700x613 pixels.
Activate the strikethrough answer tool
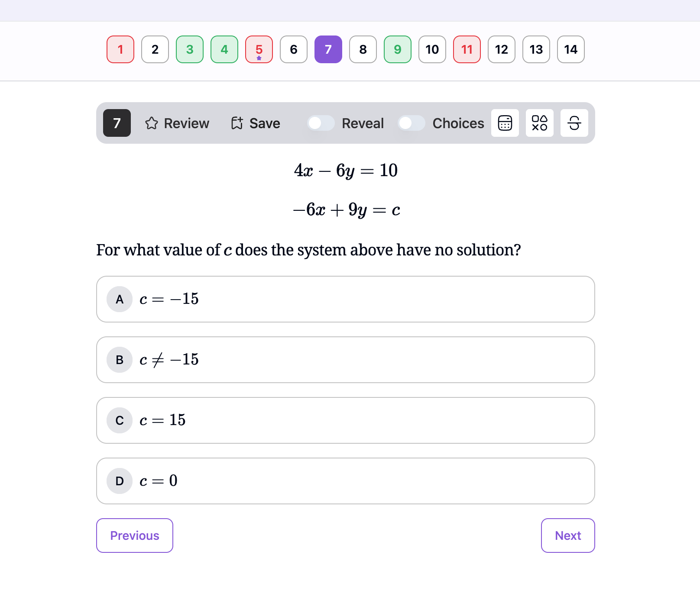point(574,123)
